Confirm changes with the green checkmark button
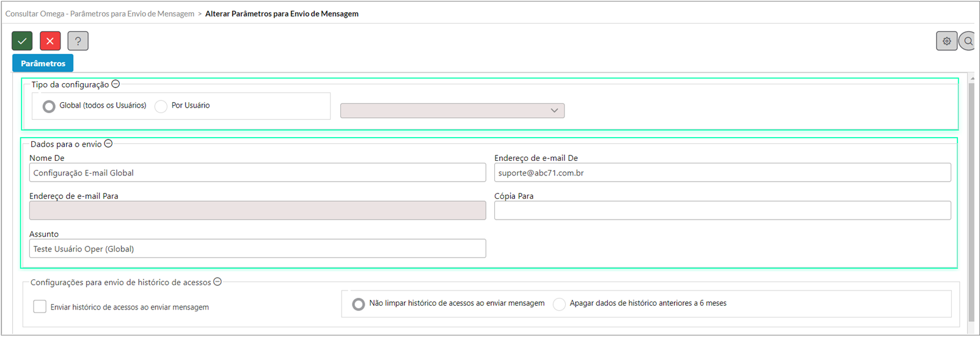980x337 pixels. pyautogui.click(x=22, y=41)
